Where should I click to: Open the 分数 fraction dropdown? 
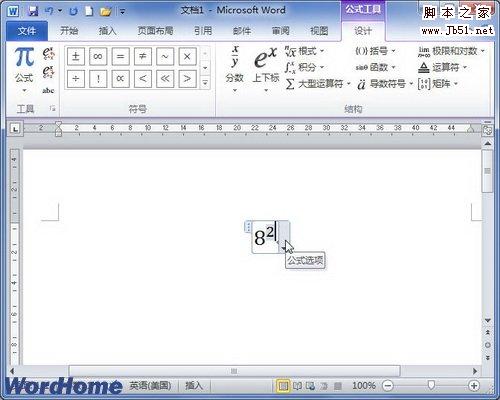tap(235, 69)
